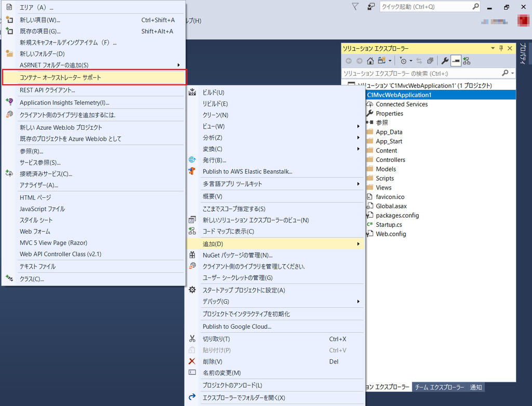Select Web.config file in tree
This screenshot has width=532, height=406.
391,234
